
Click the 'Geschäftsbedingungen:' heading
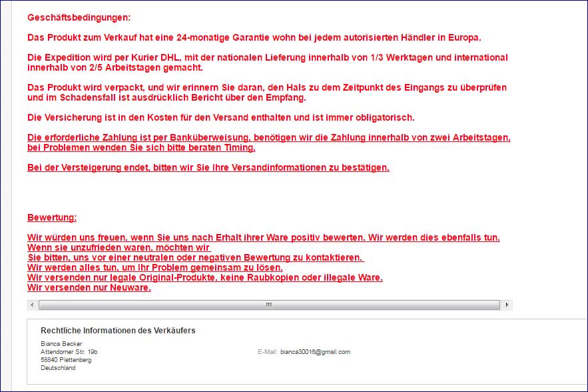click(x=79, y=17)
